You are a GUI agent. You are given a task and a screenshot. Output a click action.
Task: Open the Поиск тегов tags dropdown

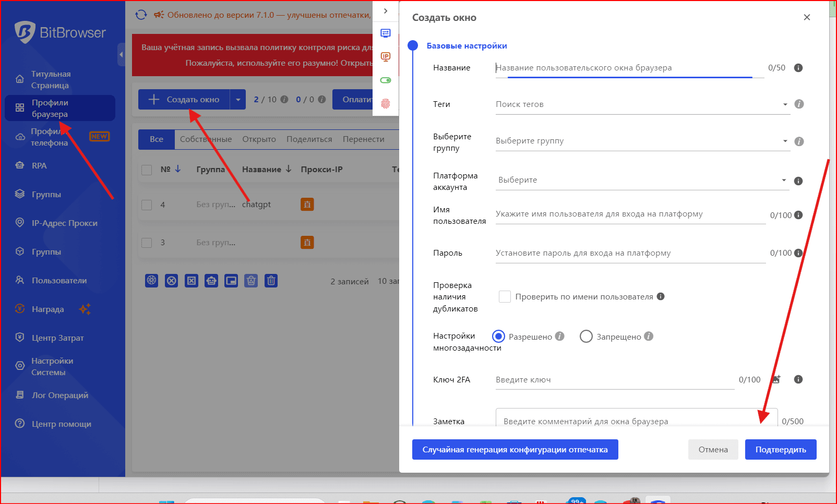click(642, 104)
